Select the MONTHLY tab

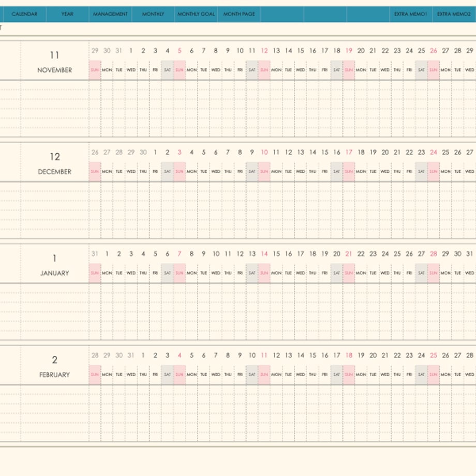(153, 14)
